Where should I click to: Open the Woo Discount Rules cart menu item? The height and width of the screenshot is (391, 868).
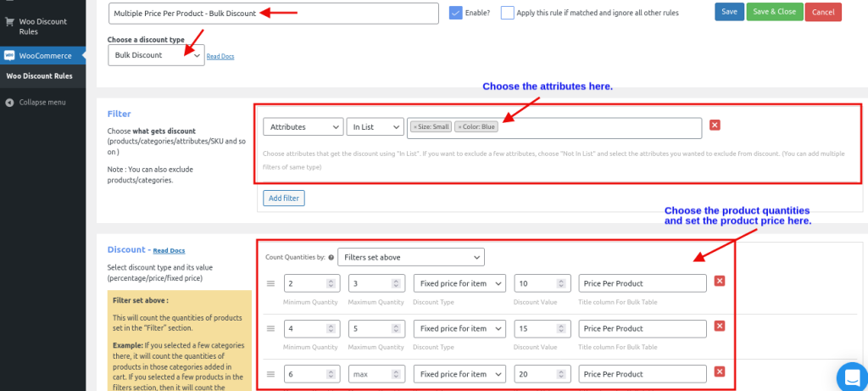[42, 26]
